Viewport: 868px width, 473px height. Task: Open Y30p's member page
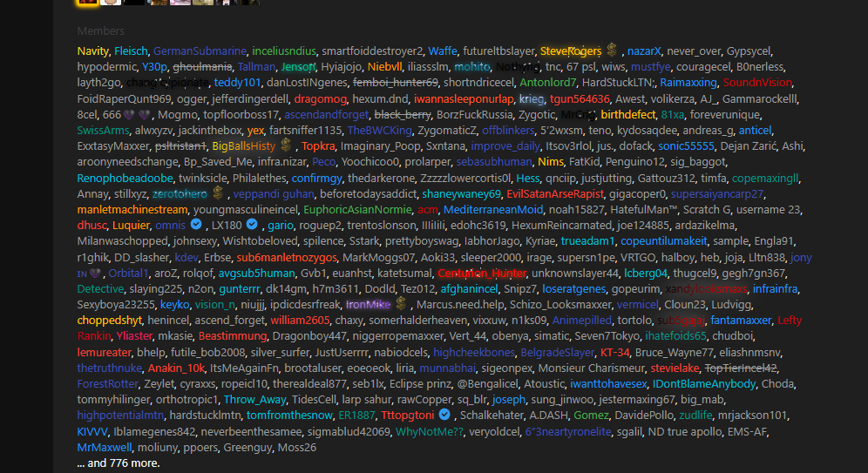tap(154, 67)
